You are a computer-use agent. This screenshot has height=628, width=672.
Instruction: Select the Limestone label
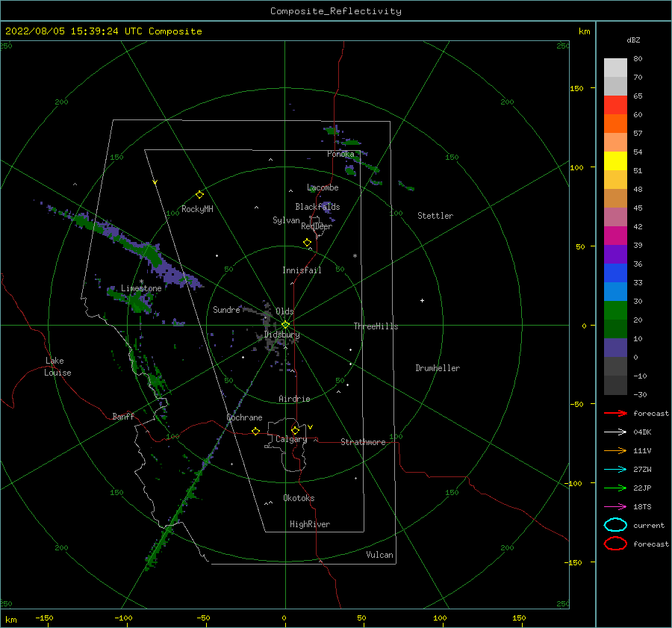pyautogui.click(x=141, y=288)
